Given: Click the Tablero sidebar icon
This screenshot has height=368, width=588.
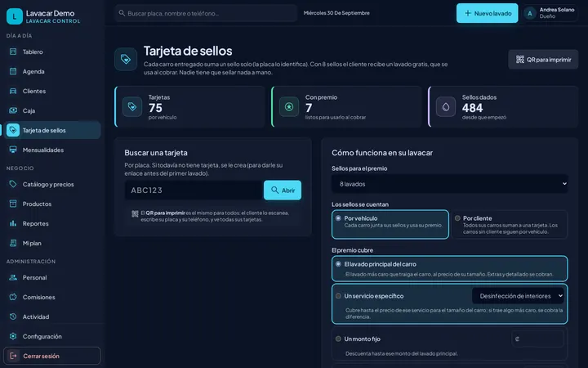Looking at the screenshot, I should tap(13, 52).
